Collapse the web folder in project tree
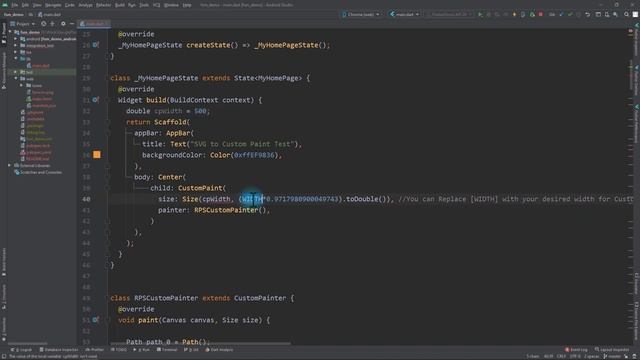 click(16, 79)
